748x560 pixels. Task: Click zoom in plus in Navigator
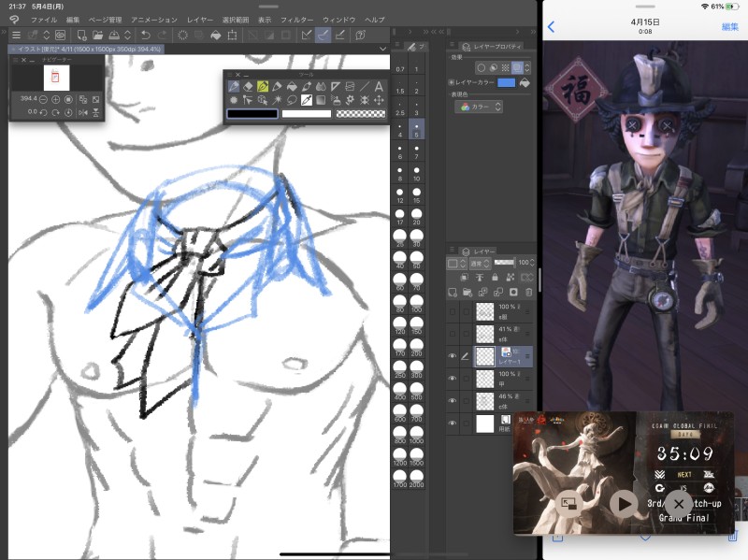(56, 99)
